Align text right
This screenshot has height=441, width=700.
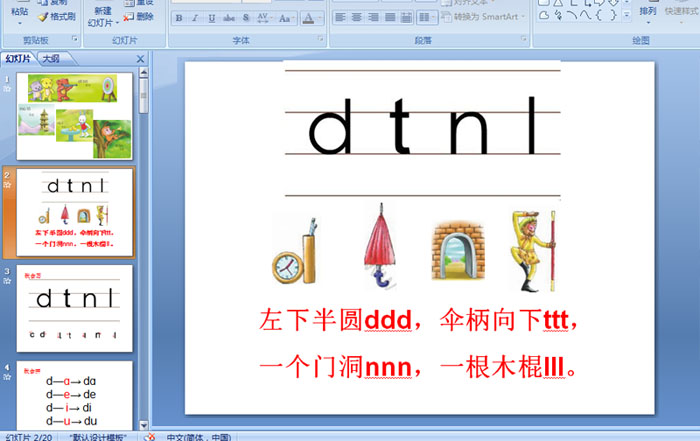[373, 17]
